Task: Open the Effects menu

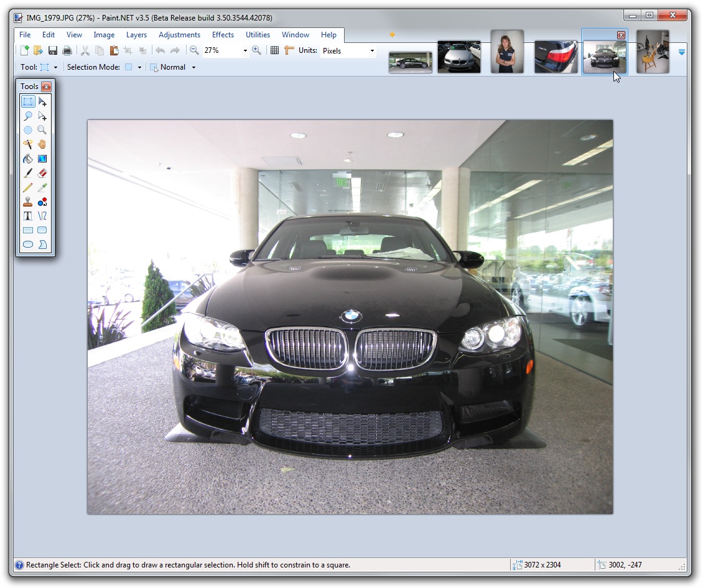Action: click(223, 35)
